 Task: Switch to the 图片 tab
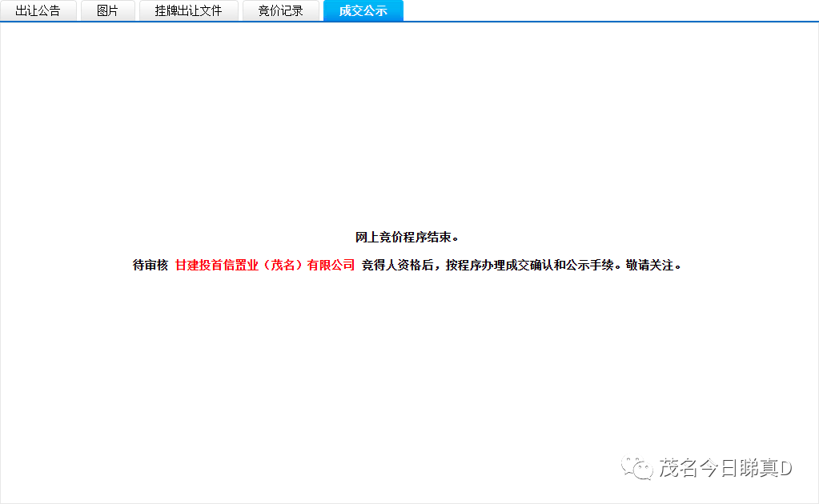click(107, 11)
